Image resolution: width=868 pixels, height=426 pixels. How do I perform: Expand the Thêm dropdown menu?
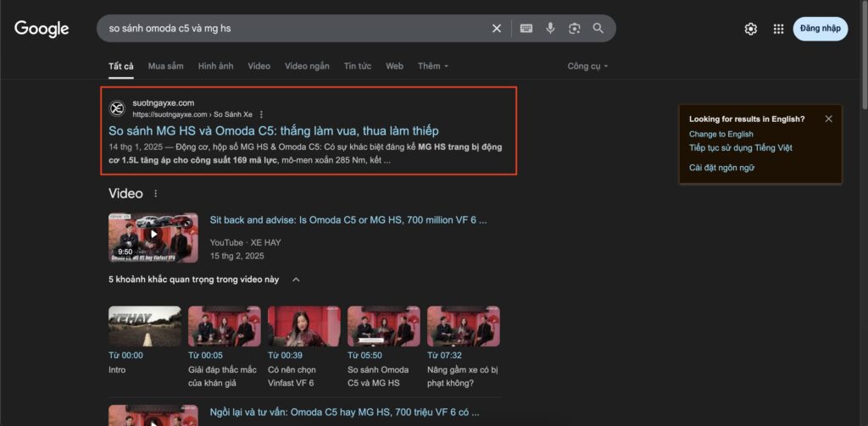tap(433, 66)
